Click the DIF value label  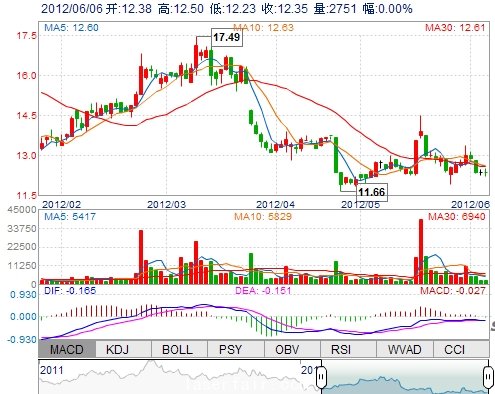tap(70, 291)
